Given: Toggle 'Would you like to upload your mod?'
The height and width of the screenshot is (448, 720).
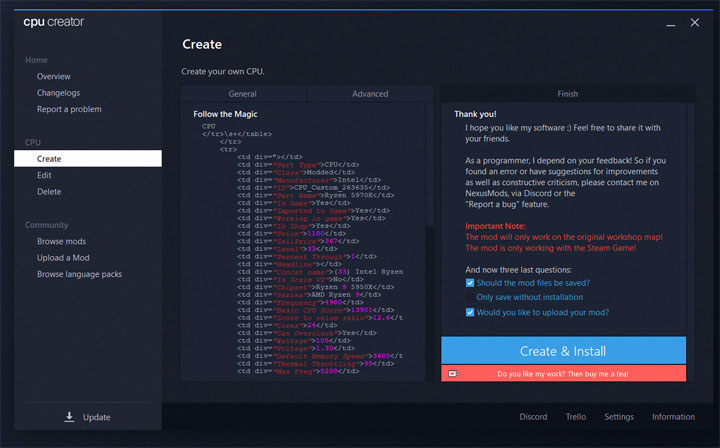Looking at the screenshot, I should coord(471,312).
